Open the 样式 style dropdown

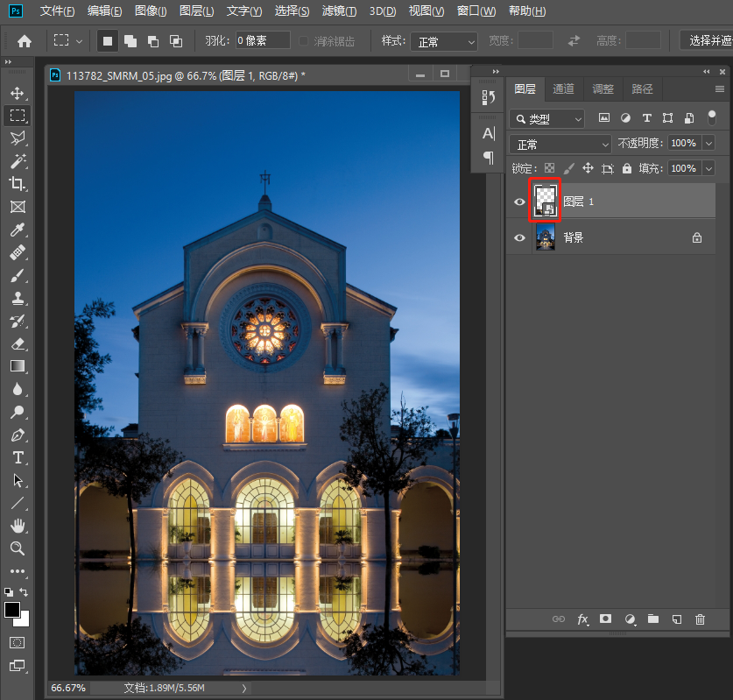446,41
